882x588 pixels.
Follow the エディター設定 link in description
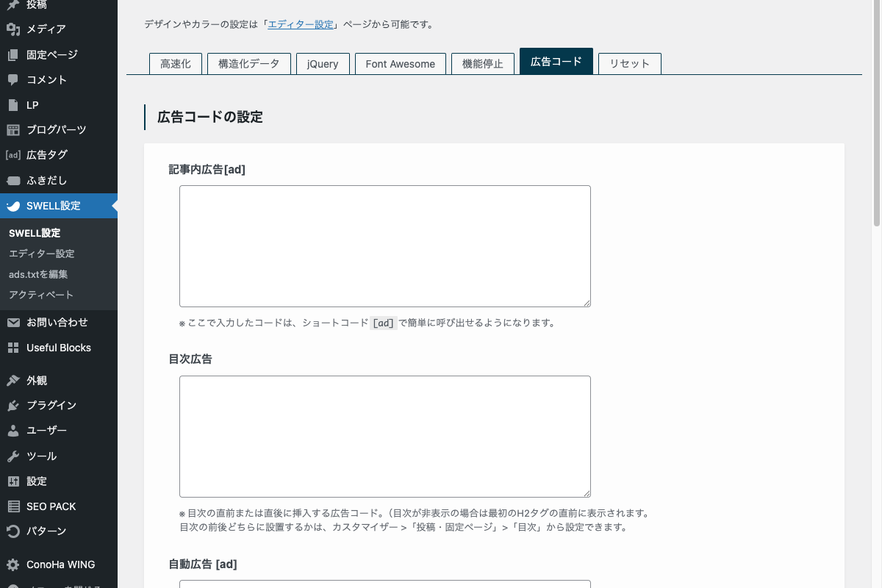(x=301, y=24)
